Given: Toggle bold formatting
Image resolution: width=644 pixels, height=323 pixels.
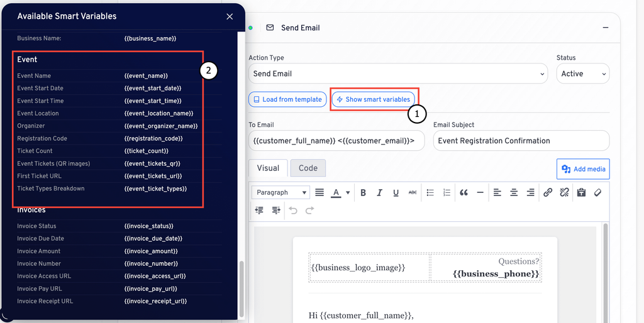Looking at the screenshot, I should click(363, 192).
